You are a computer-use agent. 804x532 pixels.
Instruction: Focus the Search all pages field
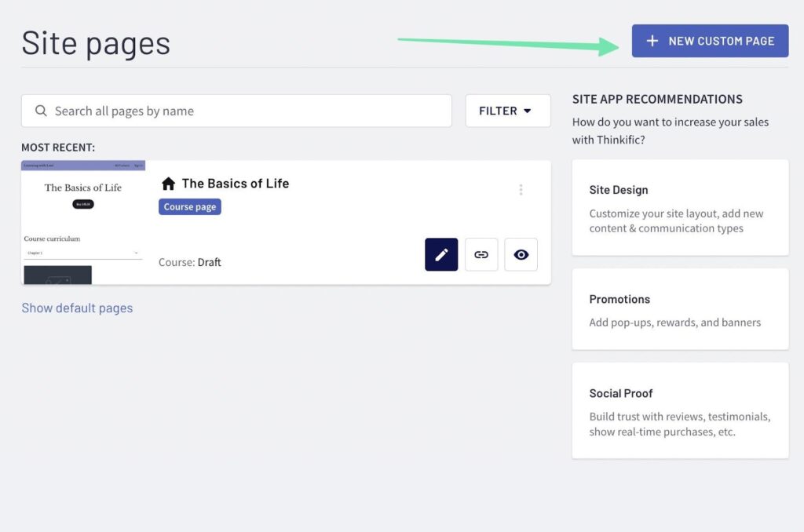(x=243, y=111)
